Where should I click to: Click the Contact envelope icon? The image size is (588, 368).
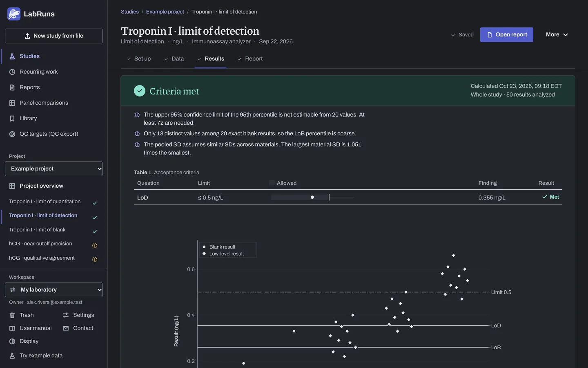pos(66,328)
